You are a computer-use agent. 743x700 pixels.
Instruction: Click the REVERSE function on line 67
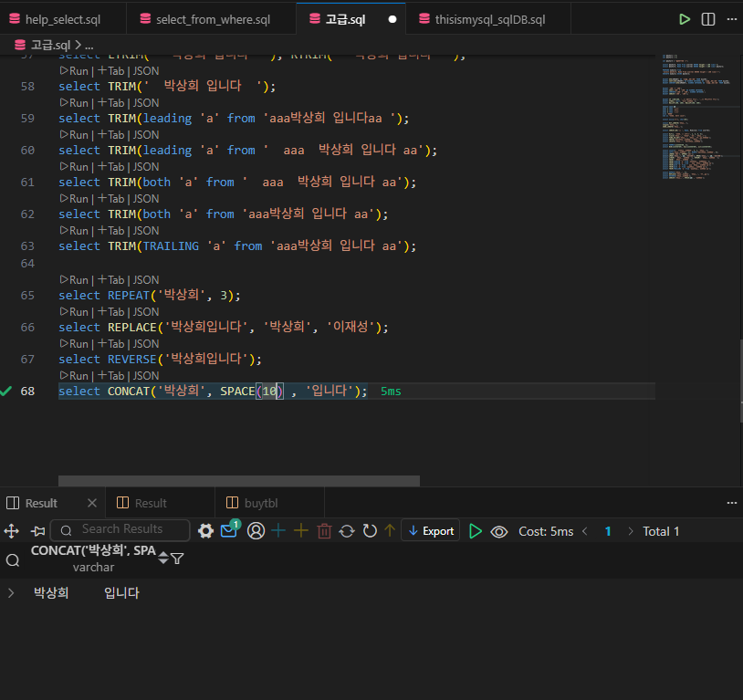click(x=131, y=359)
